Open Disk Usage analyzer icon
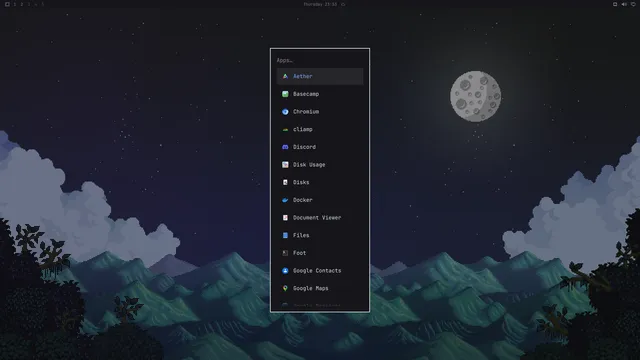This screenshot has height=360, width=640. coord(285,164)
